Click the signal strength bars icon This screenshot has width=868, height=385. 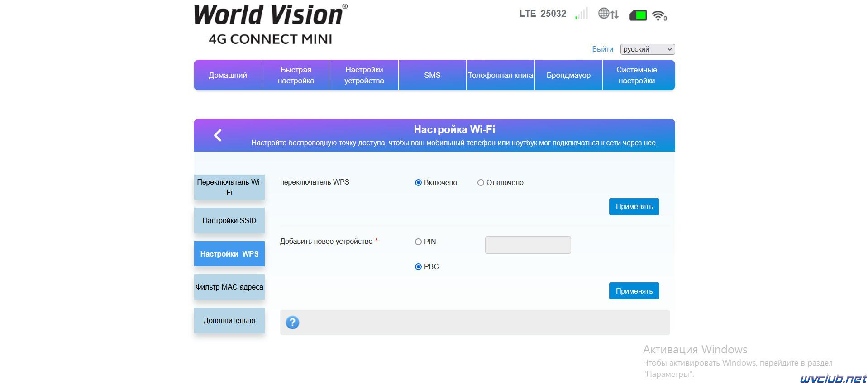[x=582, y=14]
